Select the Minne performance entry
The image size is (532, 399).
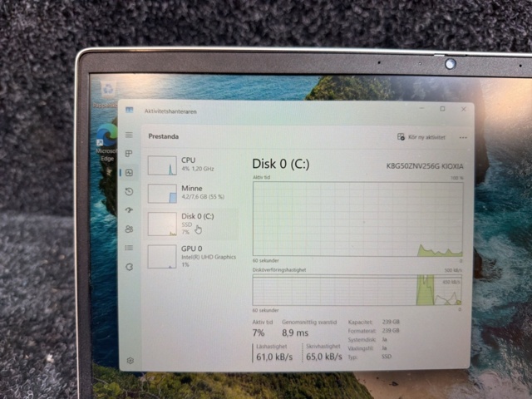[192, 194]
